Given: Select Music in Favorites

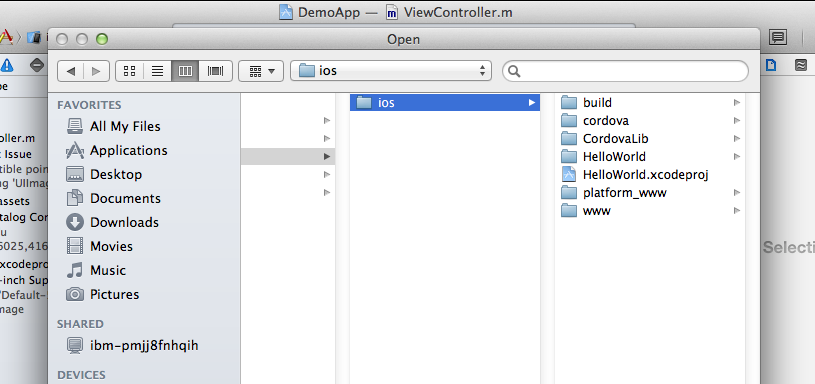Looking at the screenshot, I should 108,270.
